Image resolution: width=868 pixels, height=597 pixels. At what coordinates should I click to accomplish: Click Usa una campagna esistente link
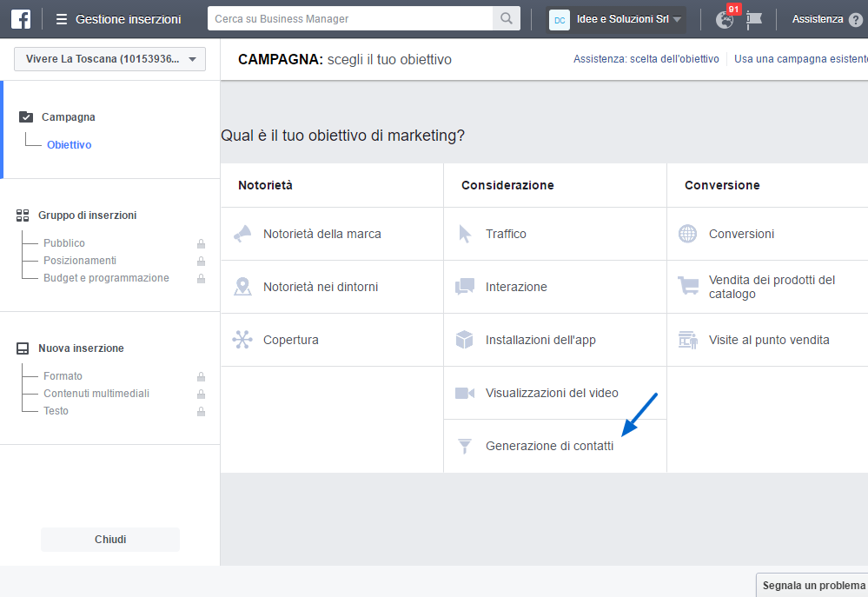[800, 59]
